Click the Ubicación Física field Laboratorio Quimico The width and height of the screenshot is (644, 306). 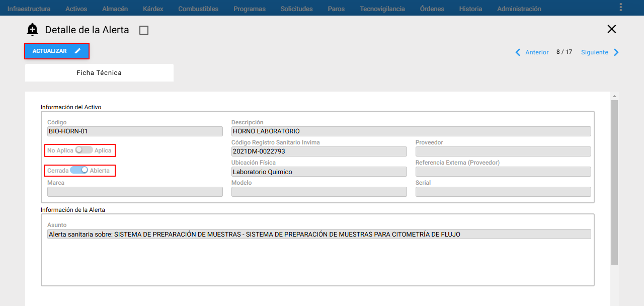(x=319, y=172)
